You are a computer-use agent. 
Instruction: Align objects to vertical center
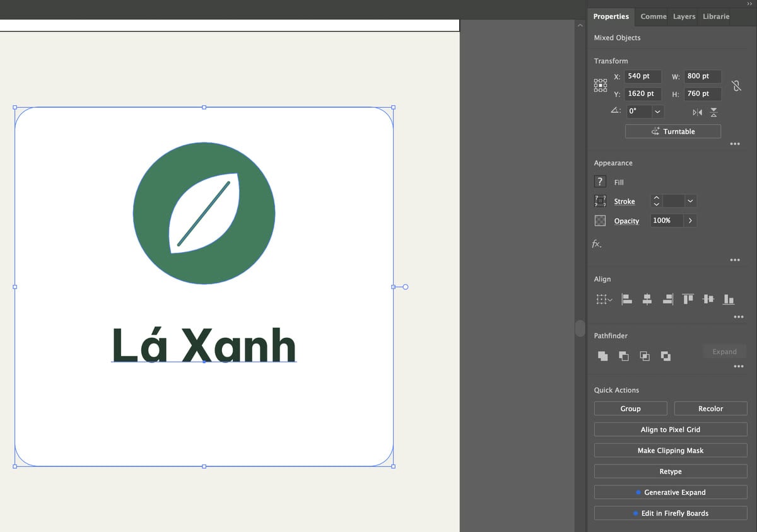point(708,299)
